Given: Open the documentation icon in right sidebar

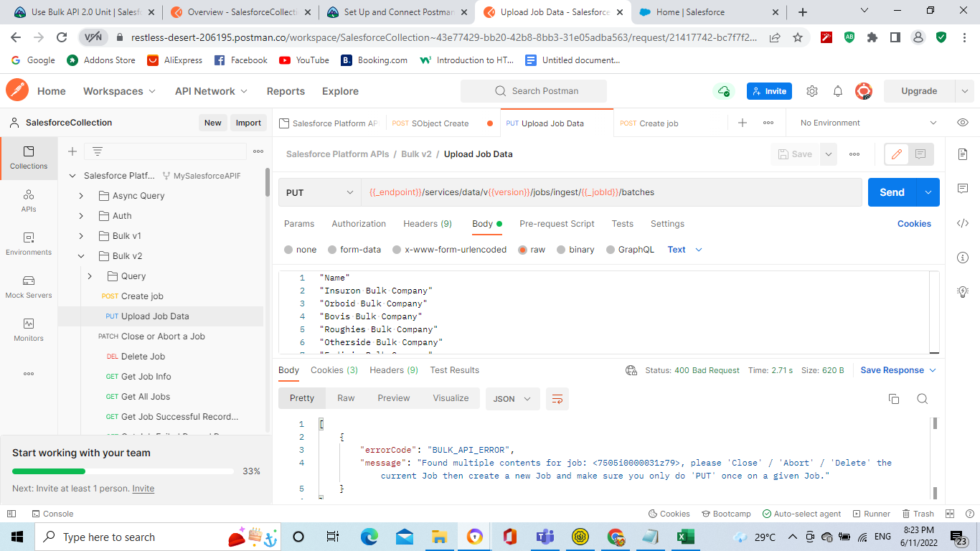Looking at the screenshot, I should tap(963, 154).
